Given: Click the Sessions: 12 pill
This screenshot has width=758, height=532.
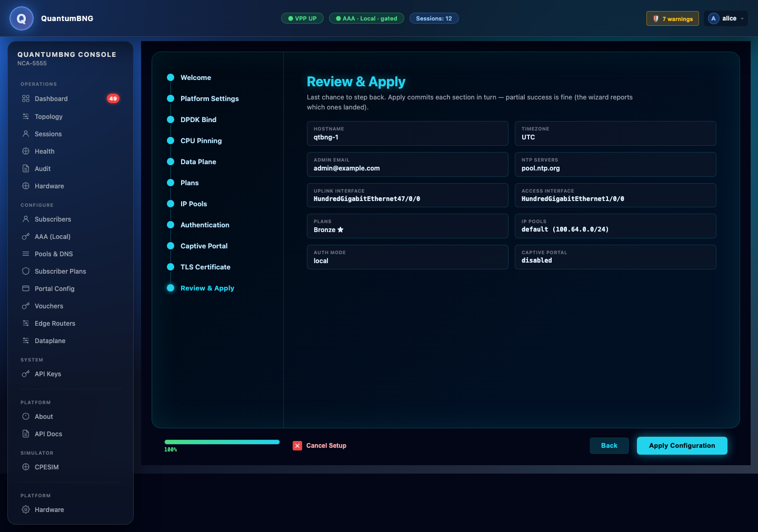Looking at the screenshot, I should 434,18.
